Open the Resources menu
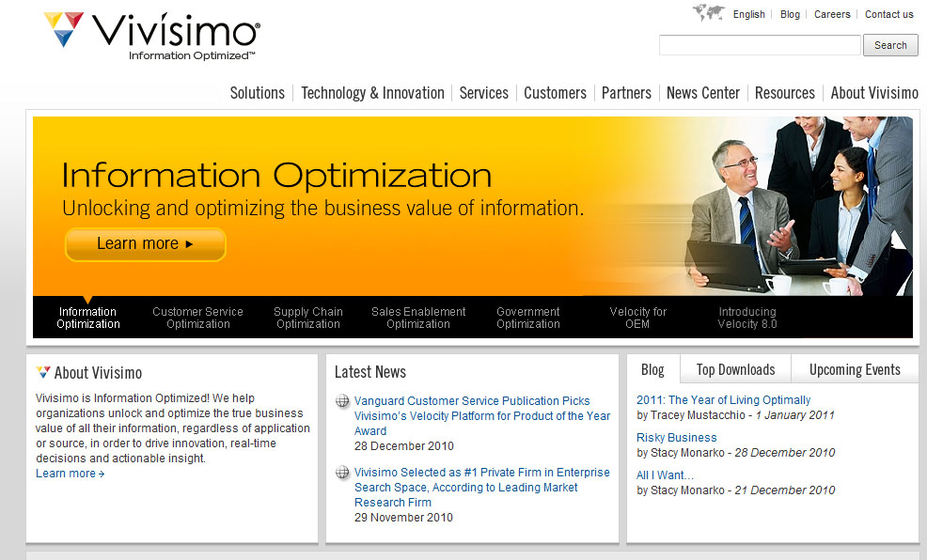 784,93
